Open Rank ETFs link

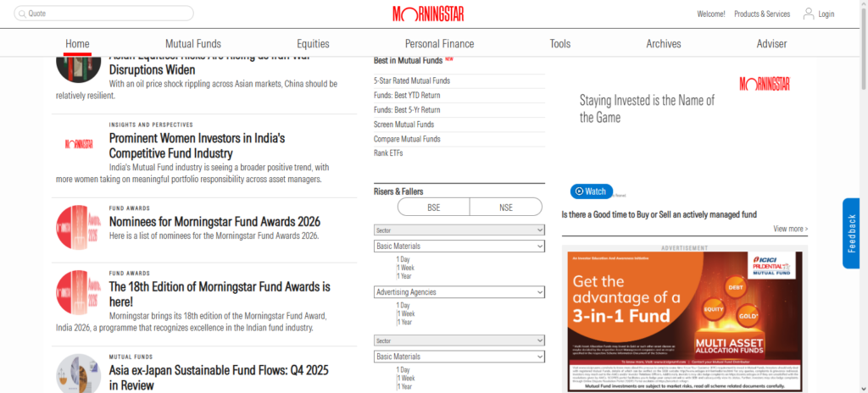coord(388,153)
